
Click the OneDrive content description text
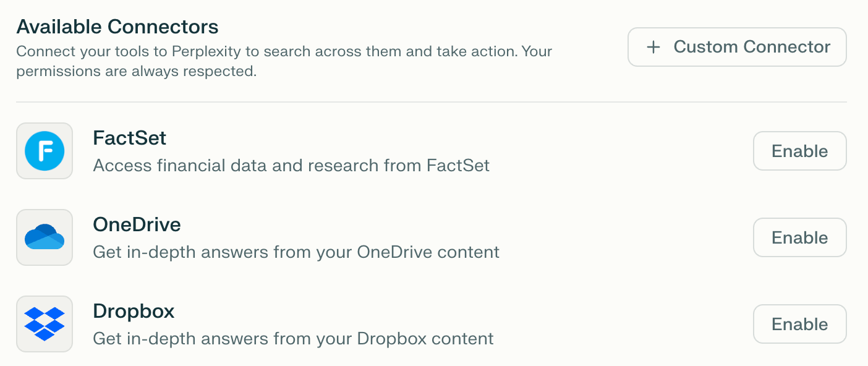pos(296,252)
